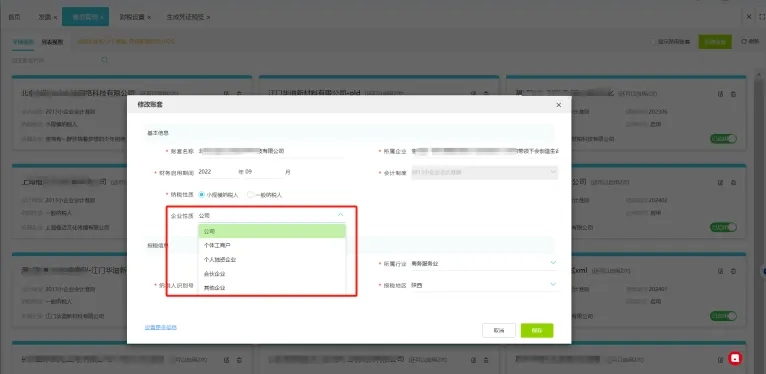Choose 公司 in the 企业性质 list
This screenshot has height=374, width=766.
[x=272, y=231]
